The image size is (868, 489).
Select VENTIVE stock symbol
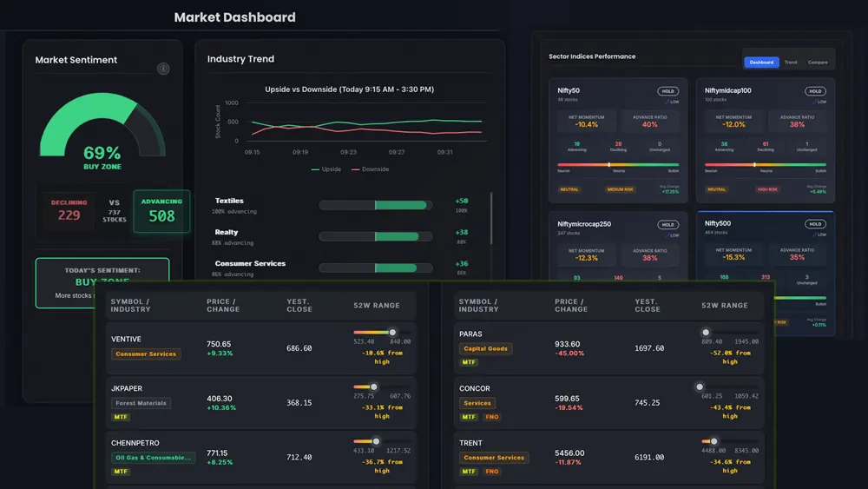(126, 339)
